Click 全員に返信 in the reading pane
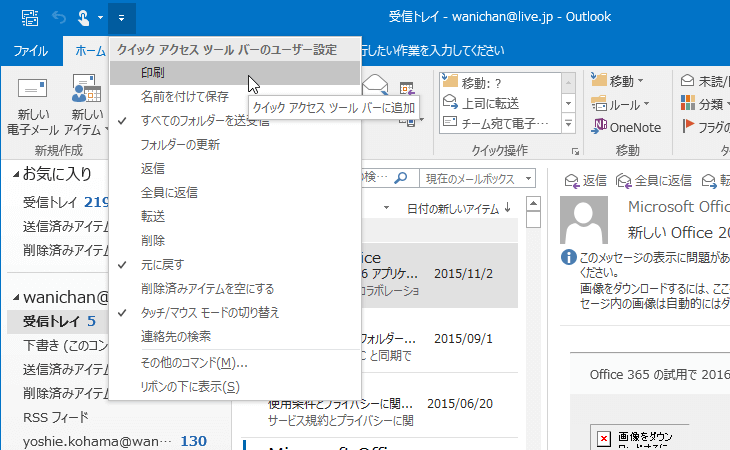 point(654,180)
